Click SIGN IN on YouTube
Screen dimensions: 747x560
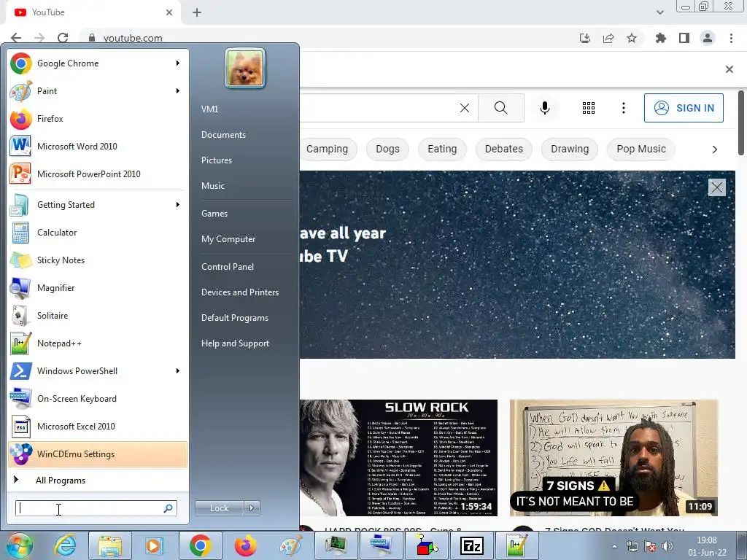click(x=684, y=108)
